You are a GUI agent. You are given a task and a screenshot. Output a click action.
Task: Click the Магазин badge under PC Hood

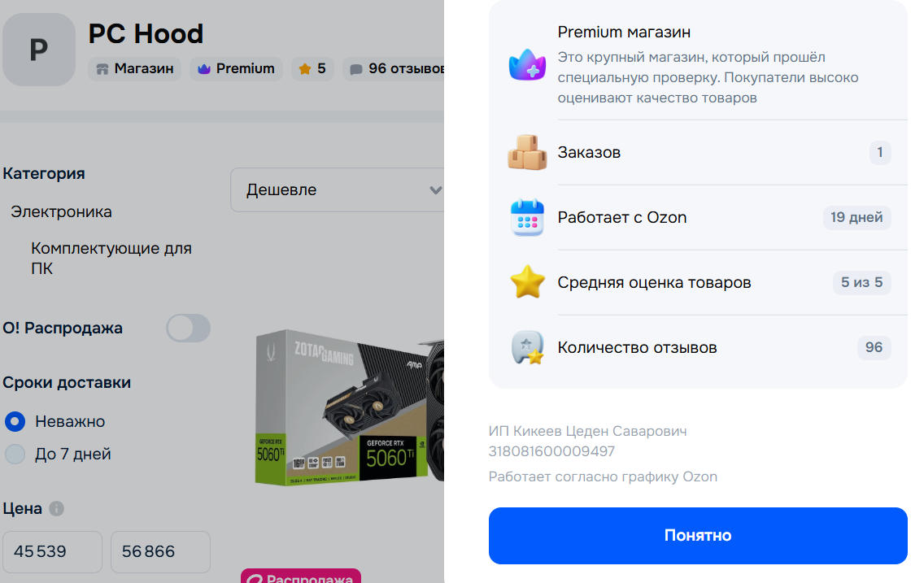(135, 69)
